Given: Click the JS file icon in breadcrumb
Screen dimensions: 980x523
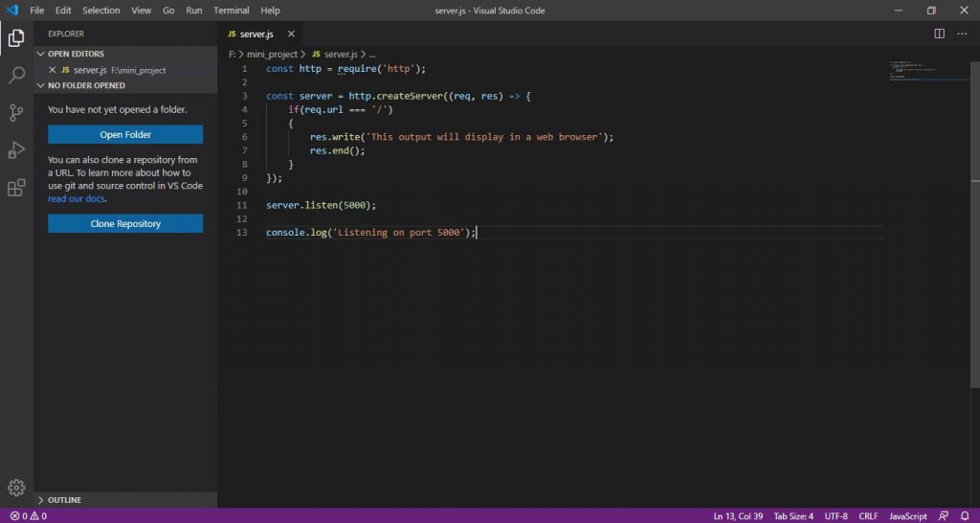Looking at the screenshot, I should click(x=316, y=55).
